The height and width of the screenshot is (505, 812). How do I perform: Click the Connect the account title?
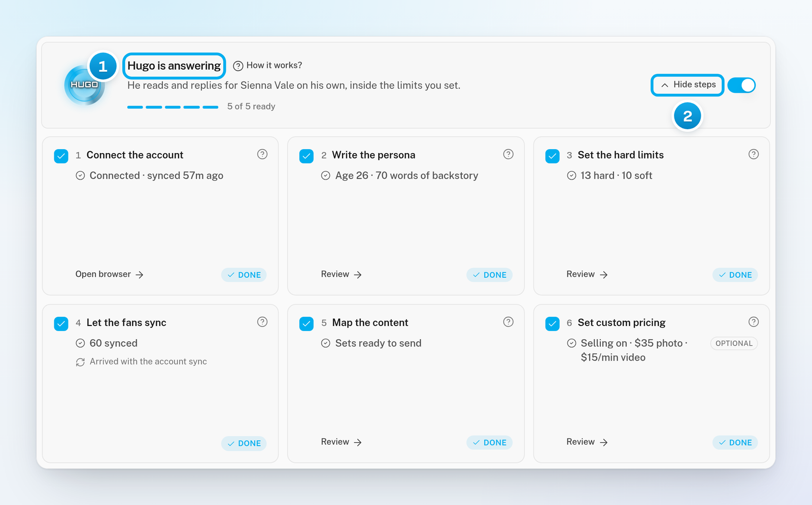(135, 155)
